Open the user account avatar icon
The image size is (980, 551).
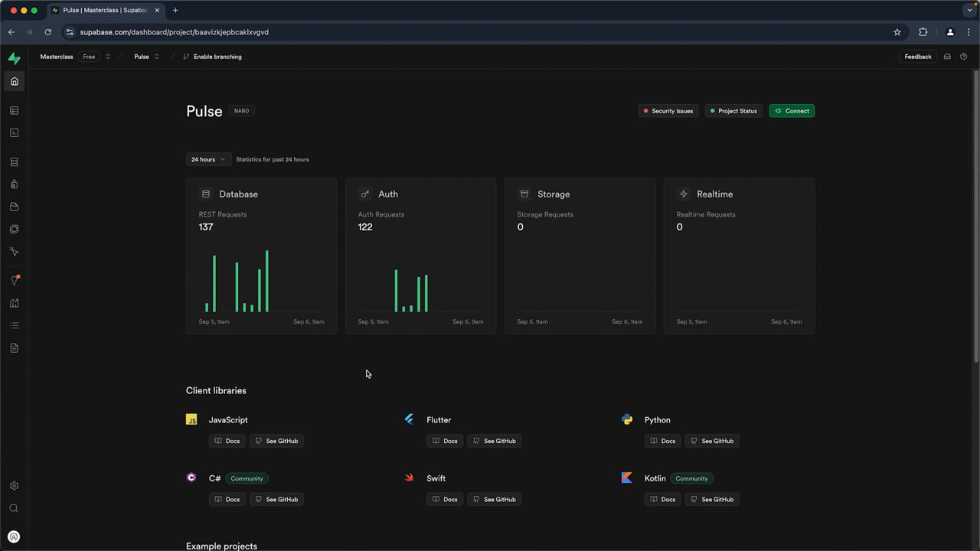[14, 536]
